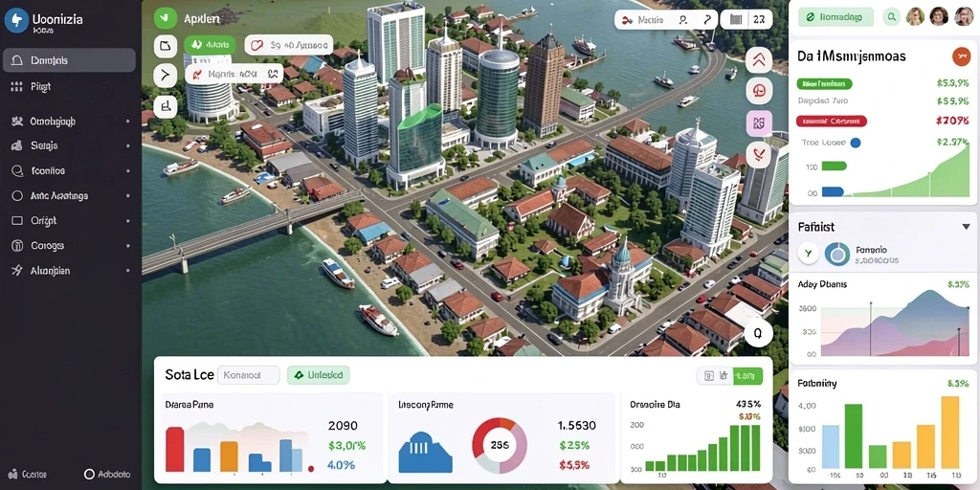980x490 pixels.
Task: Select the pink square map layer icon
Action: 759,123
